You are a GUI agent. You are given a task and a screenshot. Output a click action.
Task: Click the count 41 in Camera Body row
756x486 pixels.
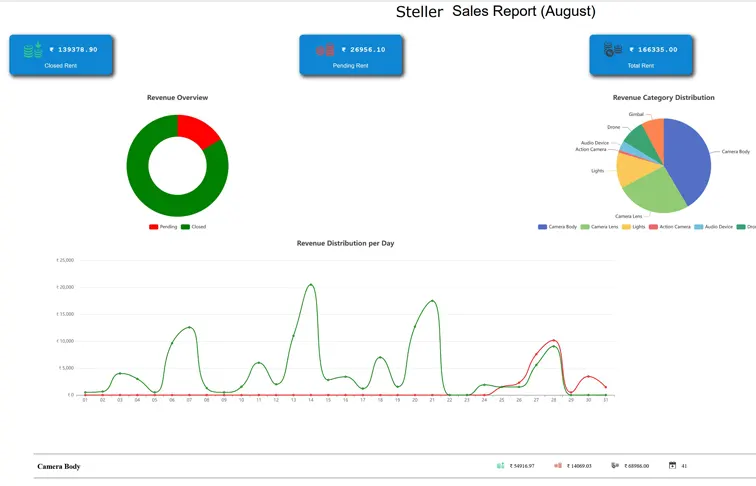684,466
